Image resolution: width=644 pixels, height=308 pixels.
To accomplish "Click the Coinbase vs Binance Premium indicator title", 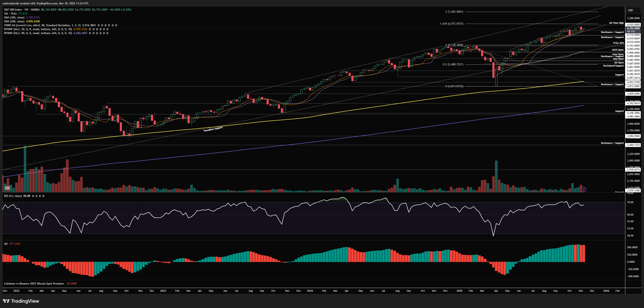I will (x=34, y=284).
